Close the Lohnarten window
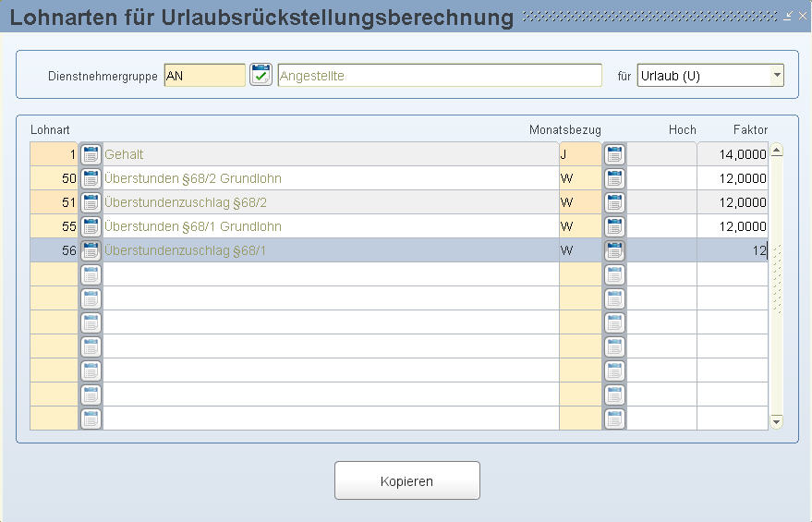The width and height of the screenshot is (812, 522). pyautogui.click(x=801, y=16)
